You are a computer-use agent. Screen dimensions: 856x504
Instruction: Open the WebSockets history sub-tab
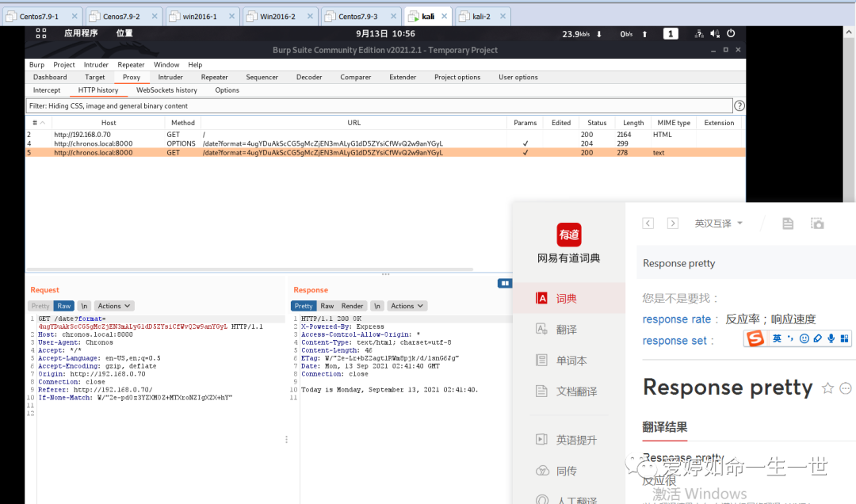click(166, 90)
